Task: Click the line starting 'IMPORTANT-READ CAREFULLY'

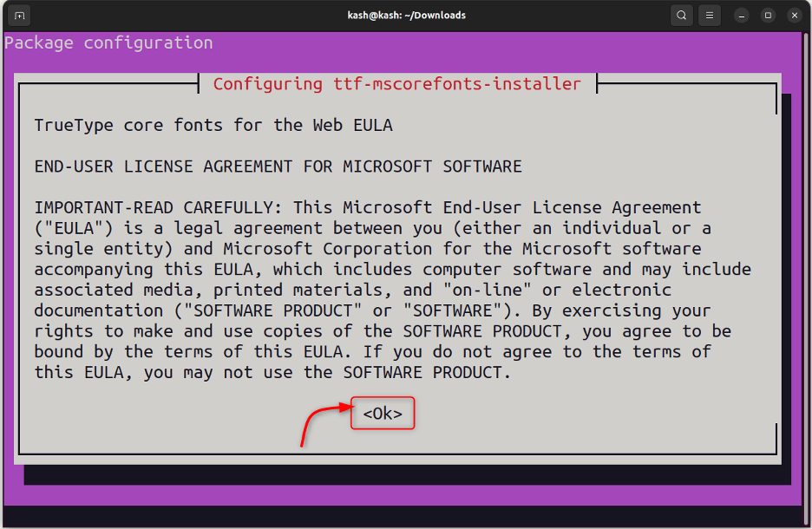Action: tap(368, 207)
